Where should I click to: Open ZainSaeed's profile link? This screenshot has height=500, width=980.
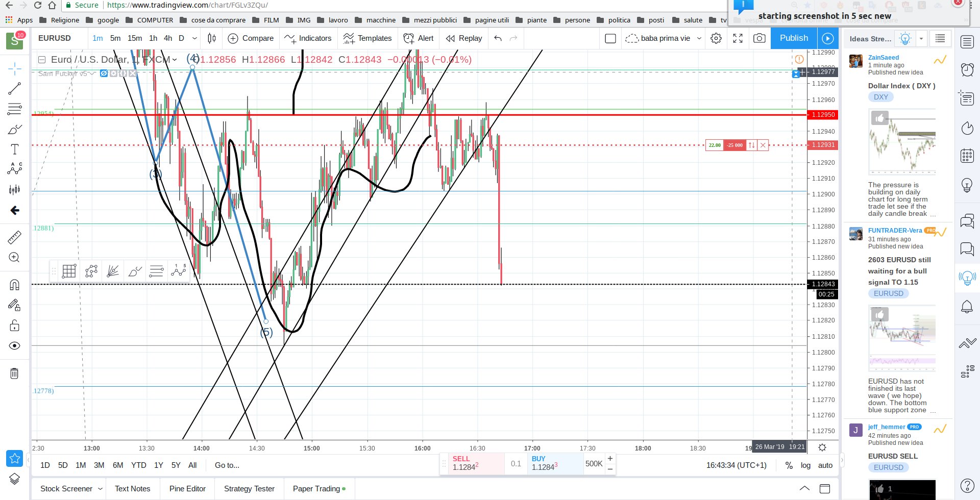point(884,58)
